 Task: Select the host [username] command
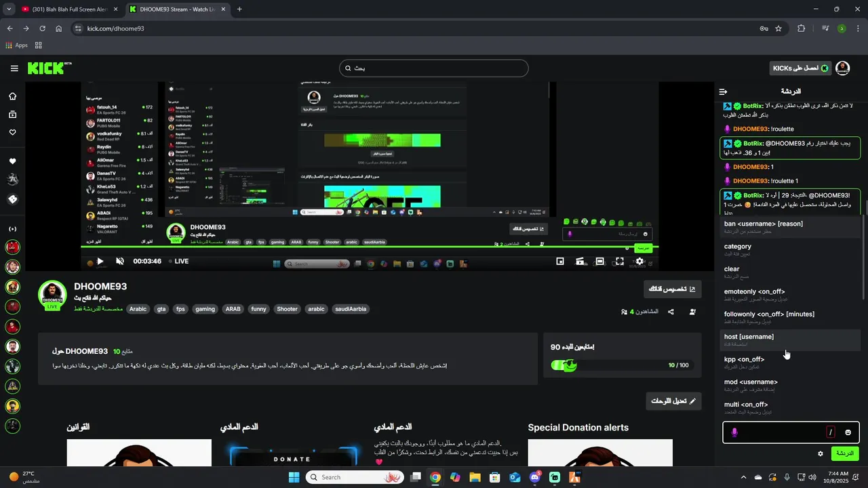(x=789, y=340)
